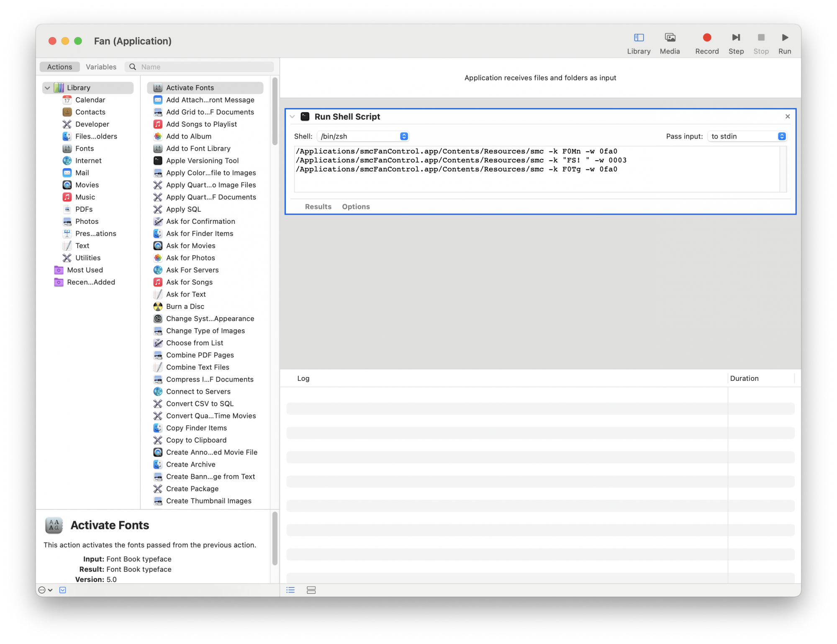The width and height of the screenshot is (837, 644).
Task: Switch to the Variables tab
Action: tap(101, 67)
